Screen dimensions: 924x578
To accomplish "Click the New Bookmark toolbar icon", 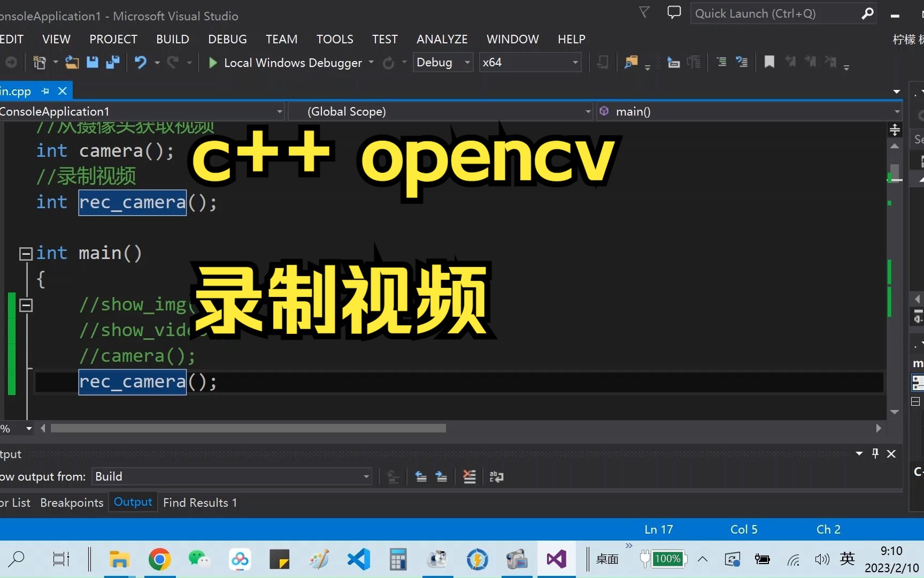I will click(x=769, y=62).
